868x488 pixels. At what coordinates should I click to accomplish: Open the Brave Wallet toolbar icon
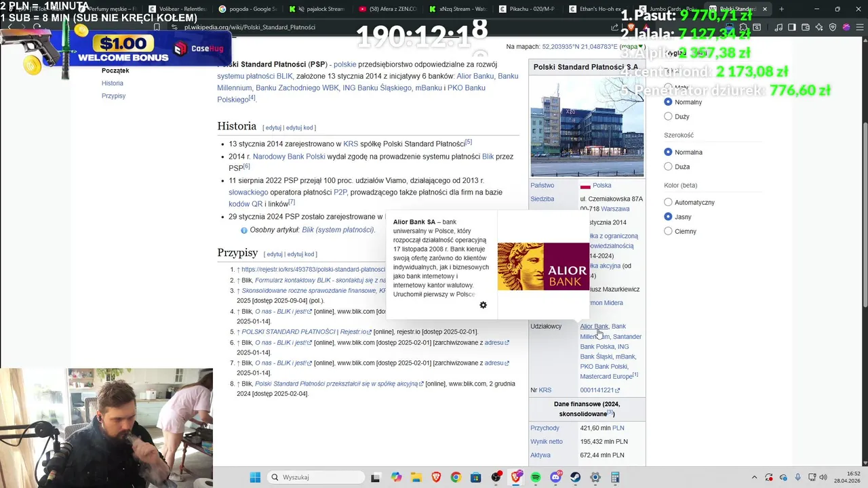(806, 27)
